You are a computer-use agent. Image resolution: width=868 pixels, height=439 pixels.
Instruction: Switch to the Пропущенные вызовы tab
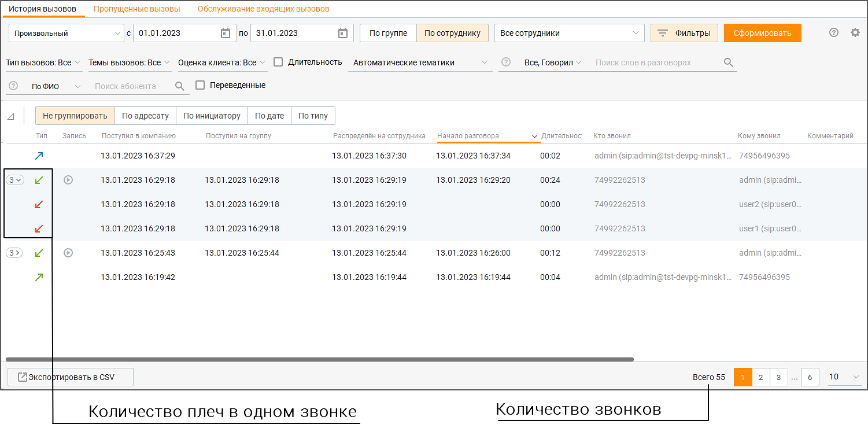coord(137,9)
